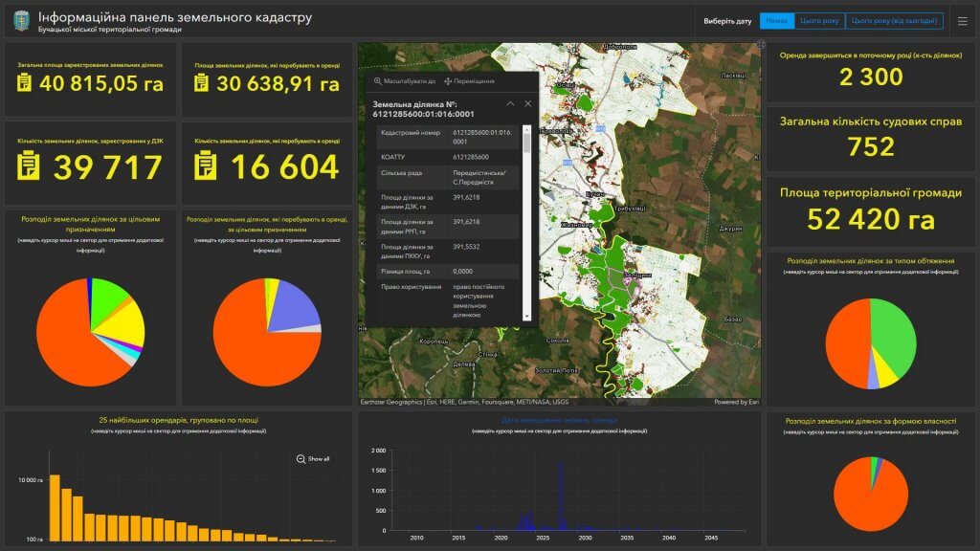Image resolution: width=980 pixels, height=551 pixels.
Task: Click the Дата завершення терміну оренди chart title
Action: [x=559, y=421]
